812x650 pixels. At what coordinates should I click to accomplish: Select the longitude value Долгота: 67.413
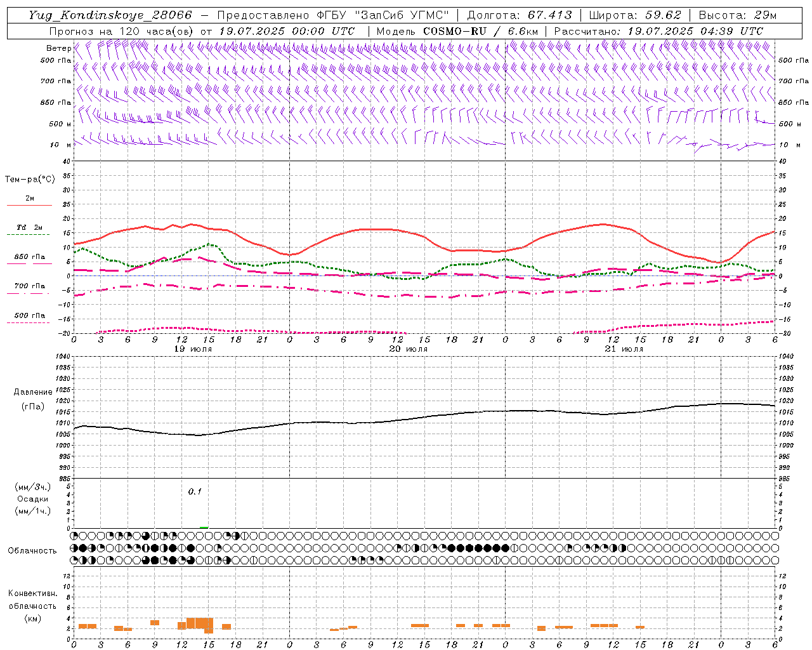(x=520, y=15)
